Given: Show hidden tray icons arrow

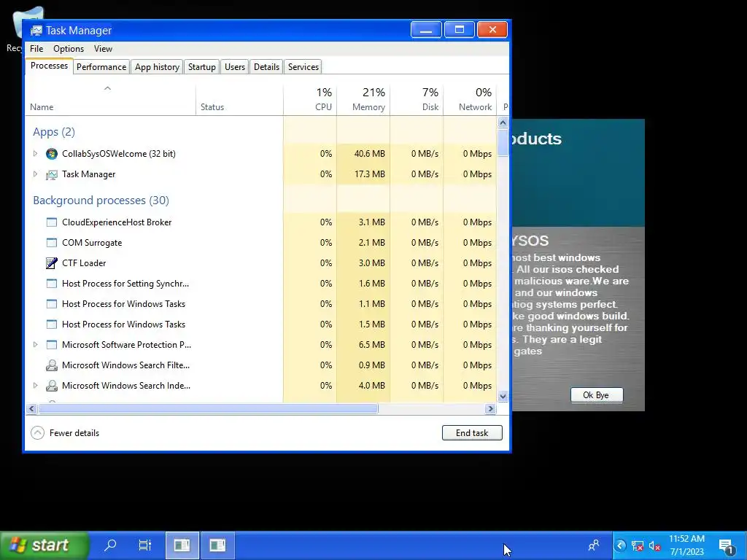Looking at the screenshot, I should [x=620, y=545].
